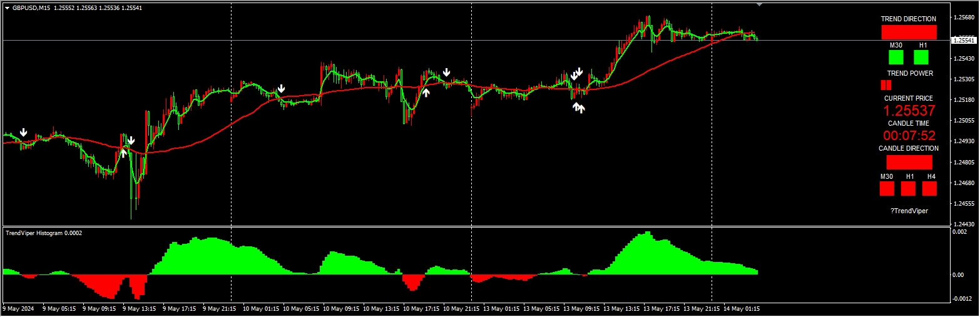Click the GBPUSD,M15 chart title text

(31, 8)
